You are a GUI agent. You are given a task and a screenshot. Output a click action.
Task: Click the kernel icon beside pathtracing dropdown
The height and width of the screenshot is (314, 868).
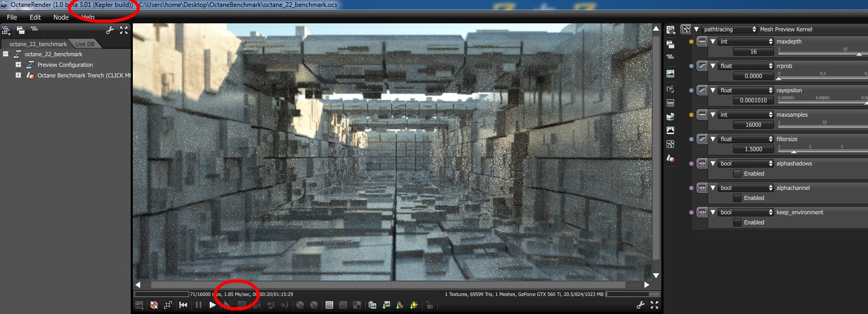686,29
